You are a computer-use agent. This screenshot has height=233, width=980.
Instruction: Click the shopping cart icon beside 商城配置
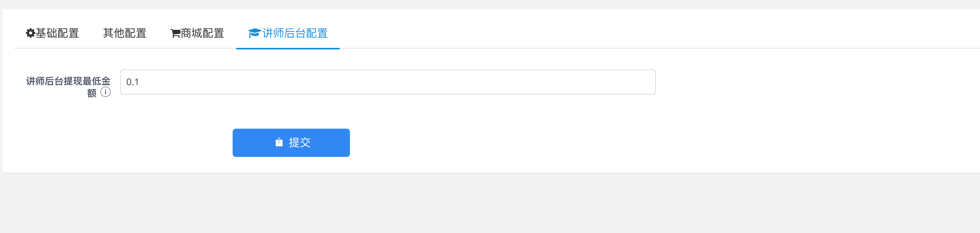(x=175, y=33)
